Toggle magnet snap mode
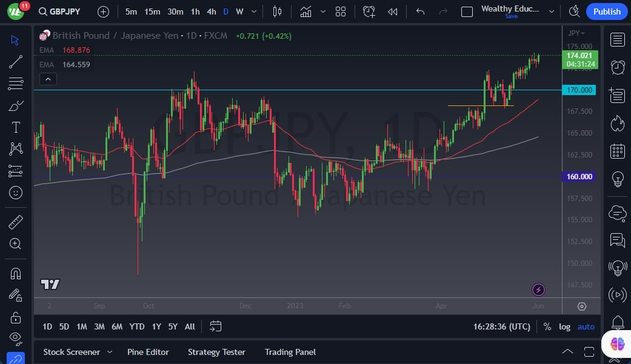 pos(15,273)
